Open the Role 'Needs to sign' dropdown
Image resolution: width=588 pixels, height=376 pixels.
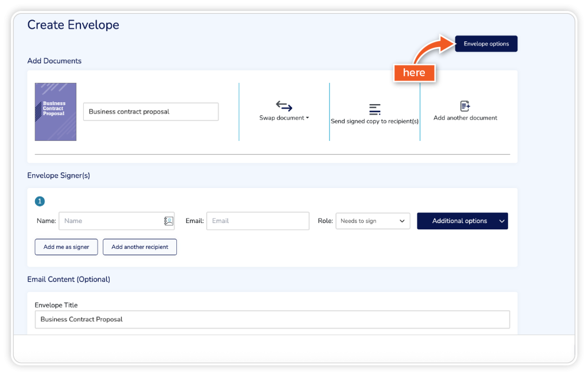[x=373, y=221]
